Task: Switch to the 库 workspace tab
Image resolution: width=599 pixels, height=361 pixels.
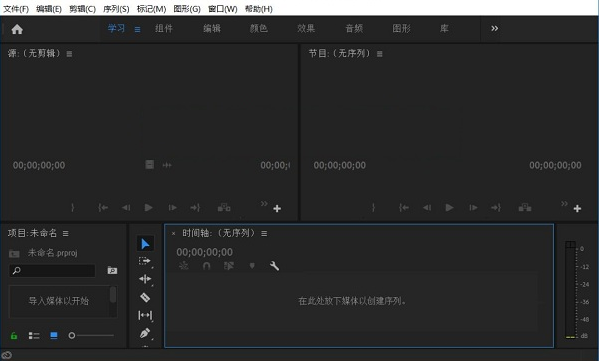Action: [x=444, y=28]
